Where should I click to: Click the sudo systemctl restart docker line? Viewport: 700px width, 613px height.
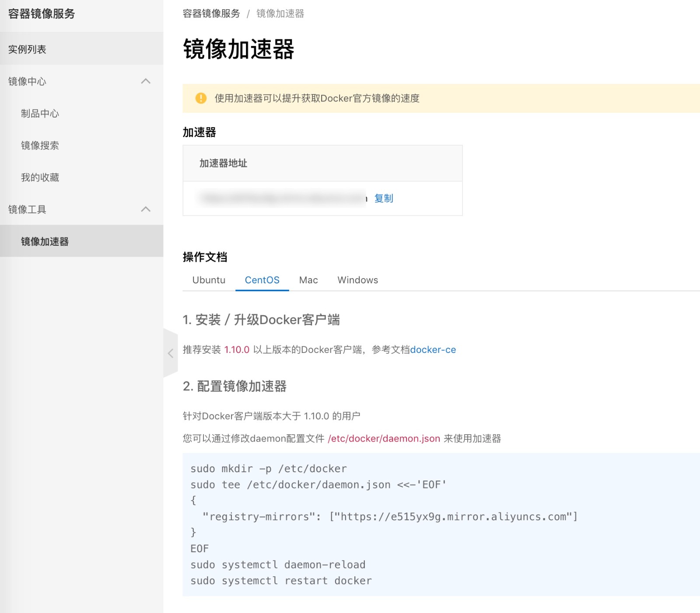click(281, 581)
